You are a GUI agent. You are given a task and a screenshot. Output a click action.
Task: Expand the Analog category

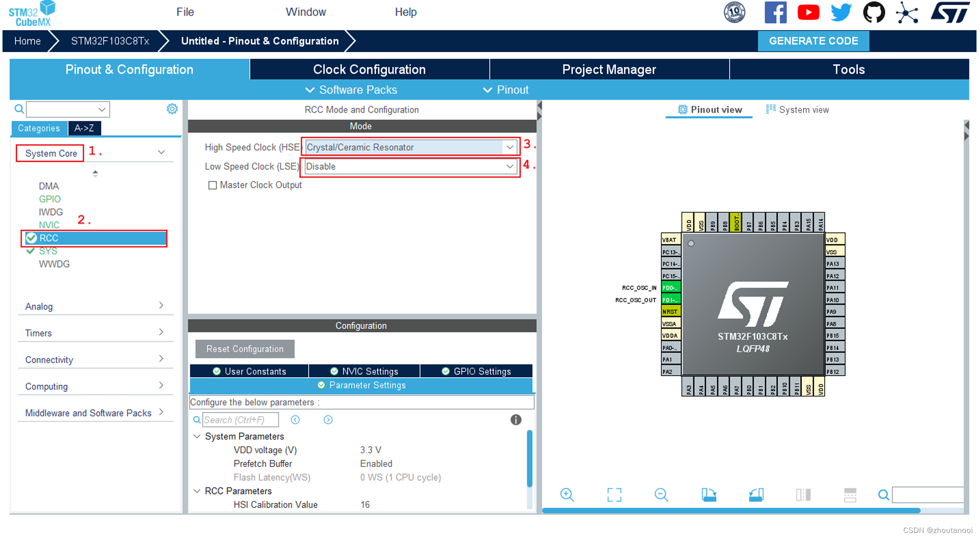161,305
